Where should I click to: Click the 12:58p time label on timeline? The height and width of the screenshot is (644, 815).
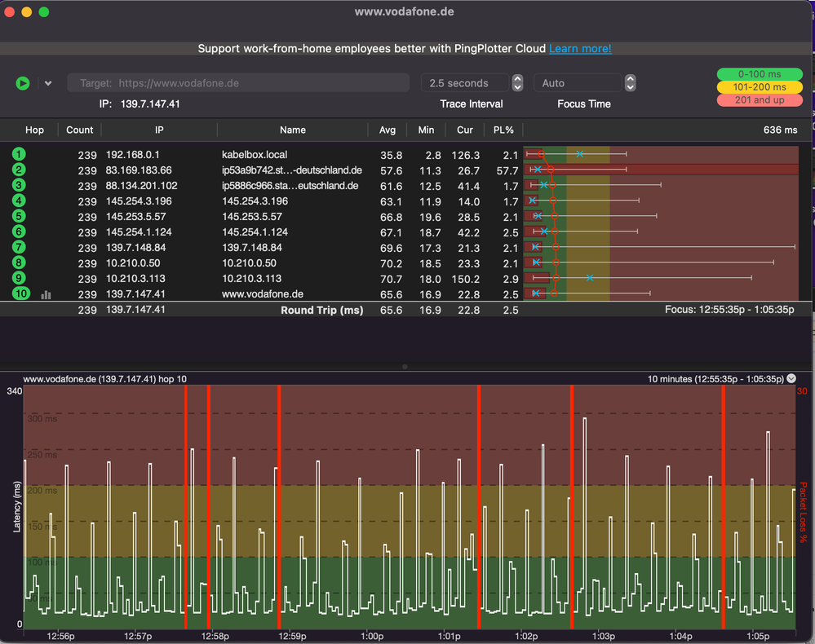pyautogui.click(x=215, y=636)
